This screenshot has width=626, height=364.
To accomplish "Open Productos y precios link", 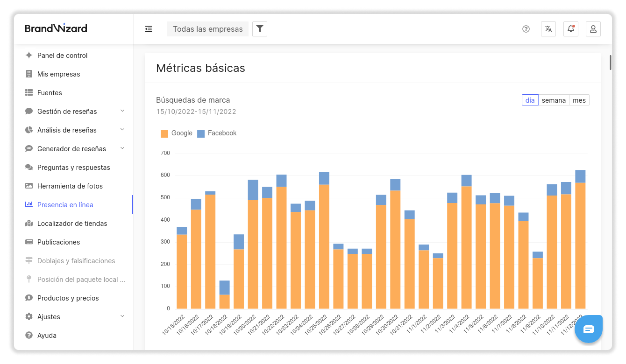I will (x=68, y=298).
